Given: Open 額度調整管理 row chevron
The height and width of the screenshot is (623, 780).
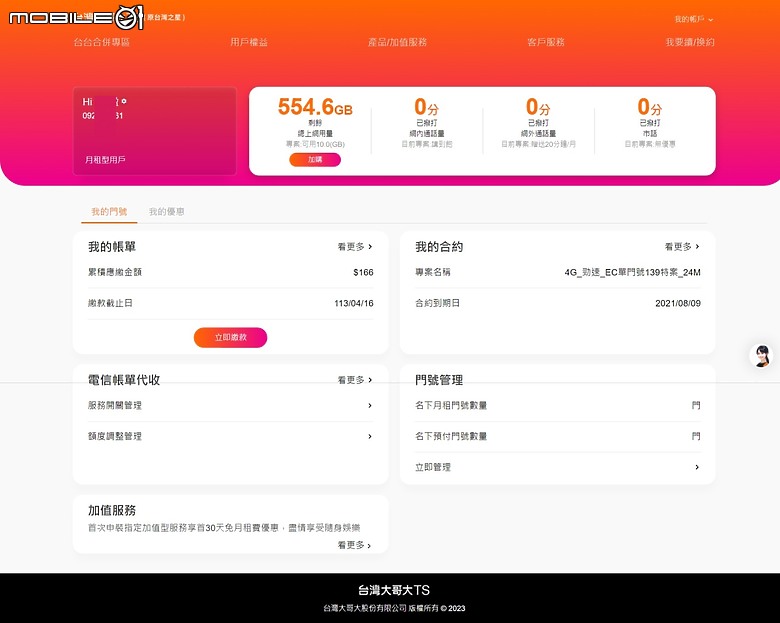Looking at the screenshot, I should (370, 436).
